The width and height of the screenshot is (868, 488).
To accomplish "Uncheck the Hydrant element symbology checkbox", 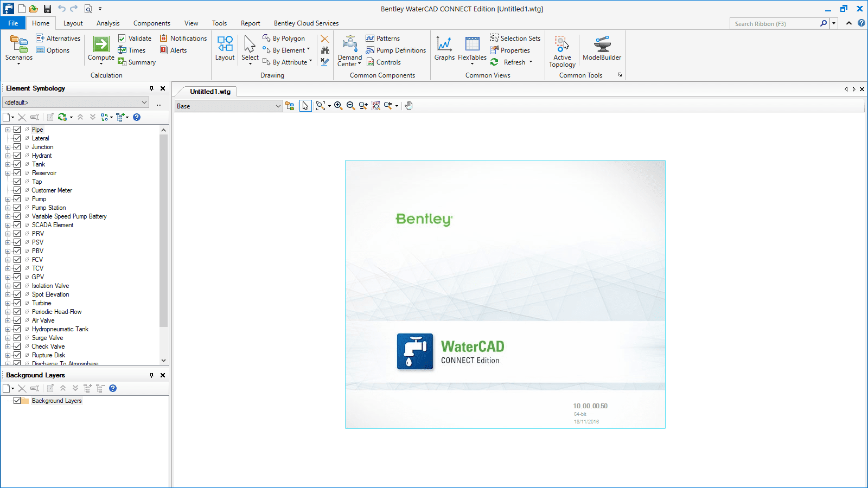I will click(x=17, y=156).
